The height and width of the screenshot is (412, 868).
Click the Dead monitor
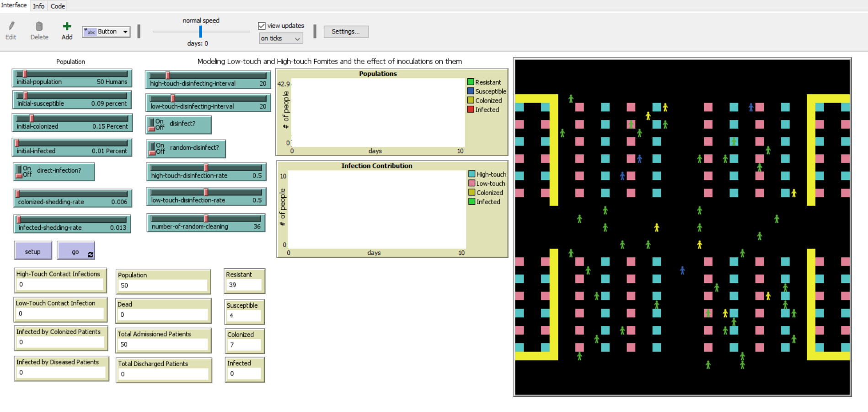[x=163, y=310]
